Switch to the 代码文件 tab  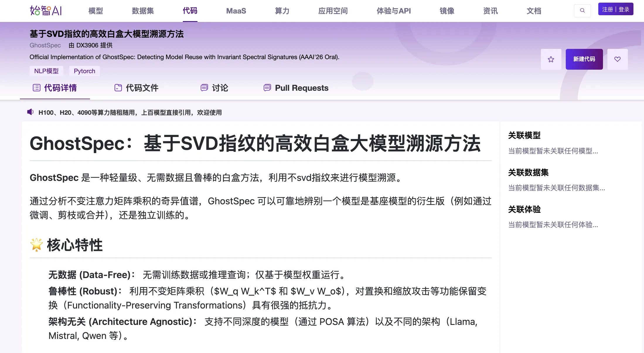pos(142,88)
